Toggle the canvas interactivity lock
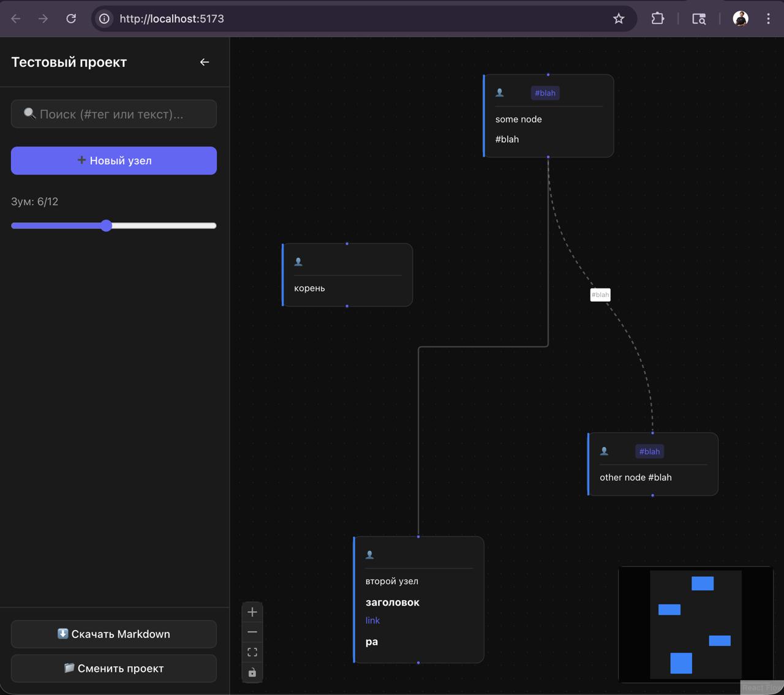The image size is (784, 695). click(252, 672)
